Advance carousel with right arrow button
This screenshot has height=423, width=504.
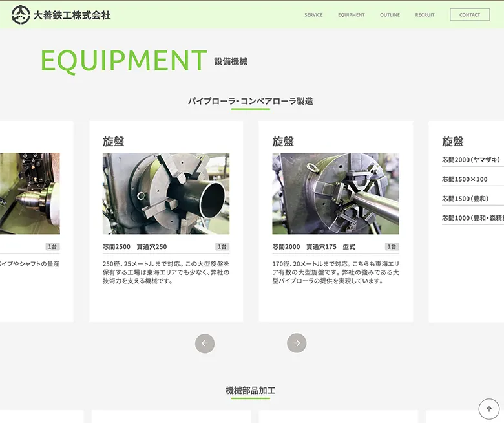[x=297, y=343]
